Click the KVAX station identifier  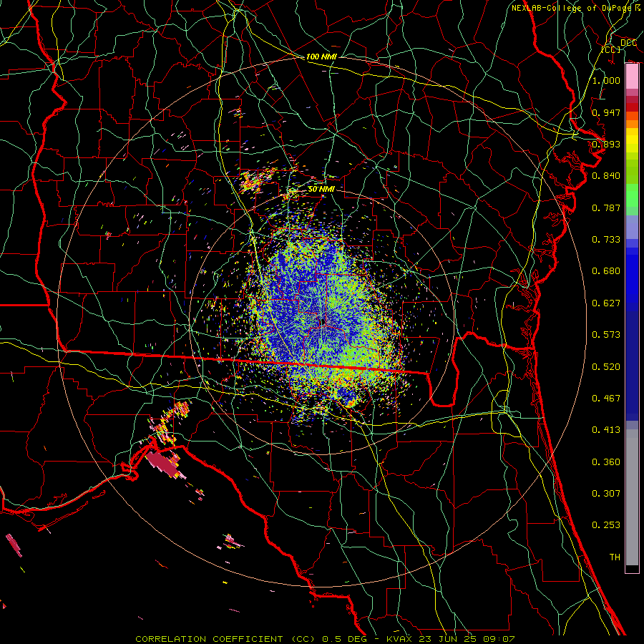pos(401,639)
